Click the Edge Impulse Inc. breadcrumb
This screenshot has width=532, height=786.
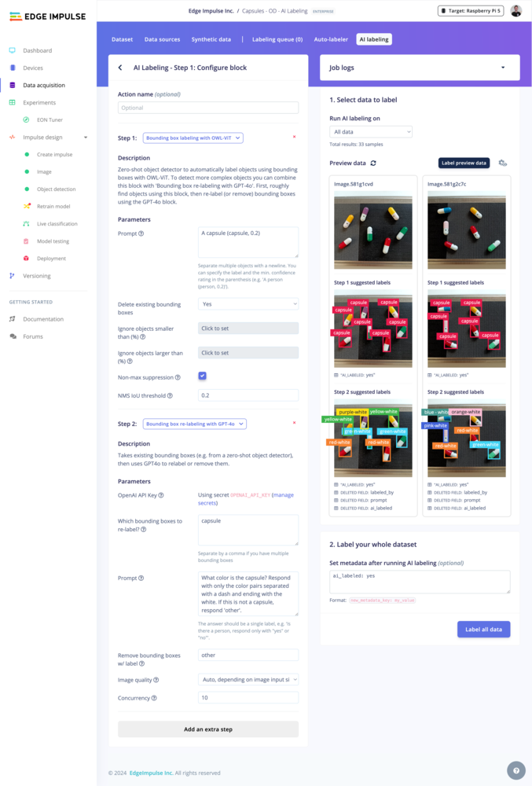(x=211, y=10)
